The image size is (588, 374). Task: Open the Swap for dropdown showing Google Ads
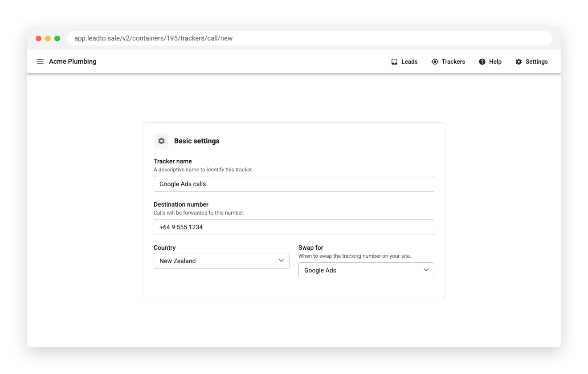[x=366, y=270]
